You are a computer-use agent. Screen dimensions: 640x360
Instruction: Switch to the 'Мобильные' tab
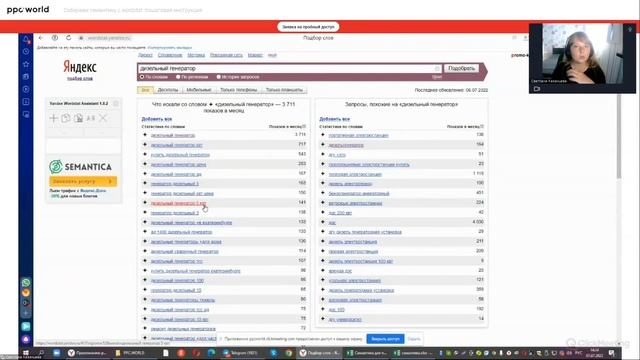tap(199, 90)
